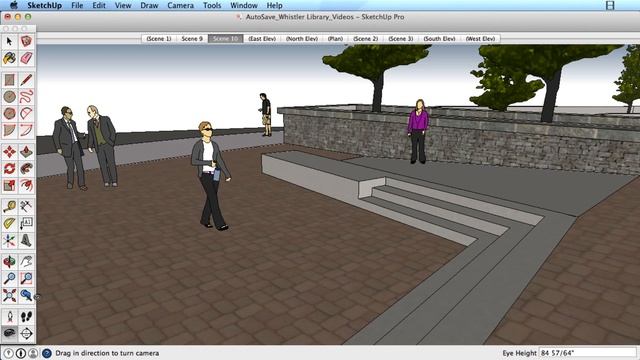Select the Freehand squiggle tool

point(26,97)
